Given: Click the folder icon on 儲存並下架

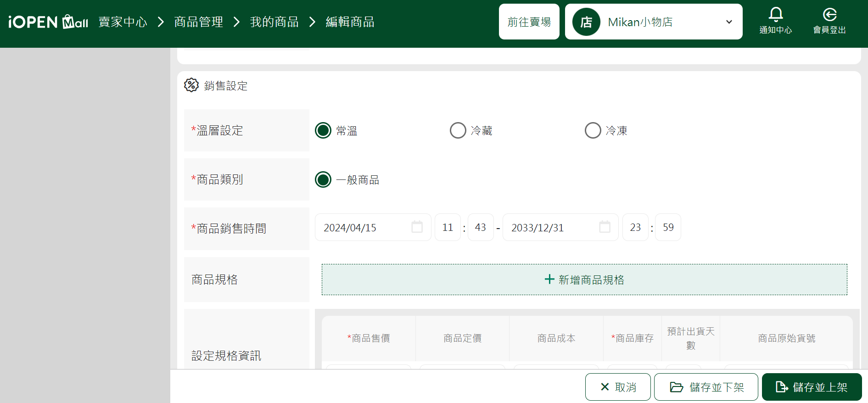Looking at the screenshot, I should 677,387.
